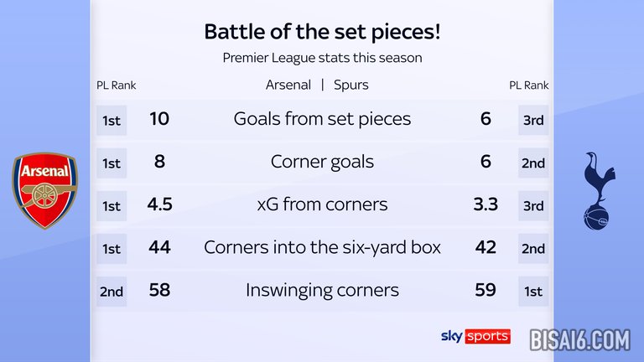Image resolution: width=644 pixels, height=362 pixels.
Task: Select the 'Battle of the set pieces!' title
Action: tap(322, 33)
